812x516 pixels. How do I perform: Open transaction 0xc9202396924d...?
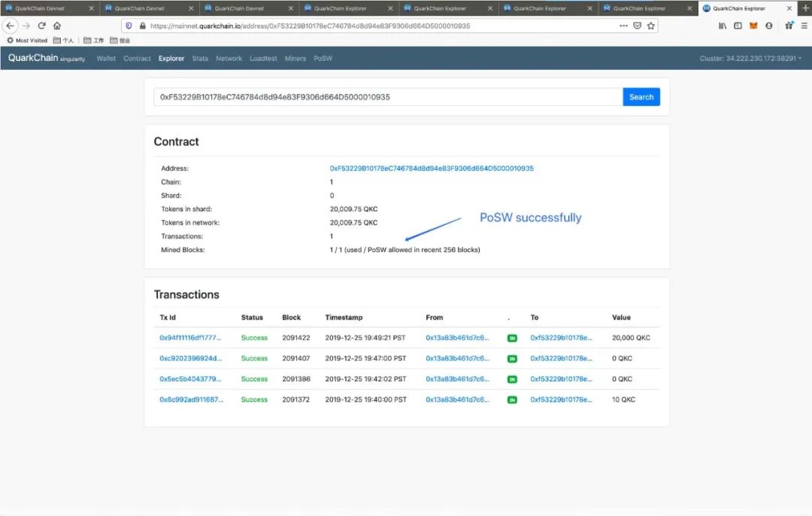click(x=190, y=359)
